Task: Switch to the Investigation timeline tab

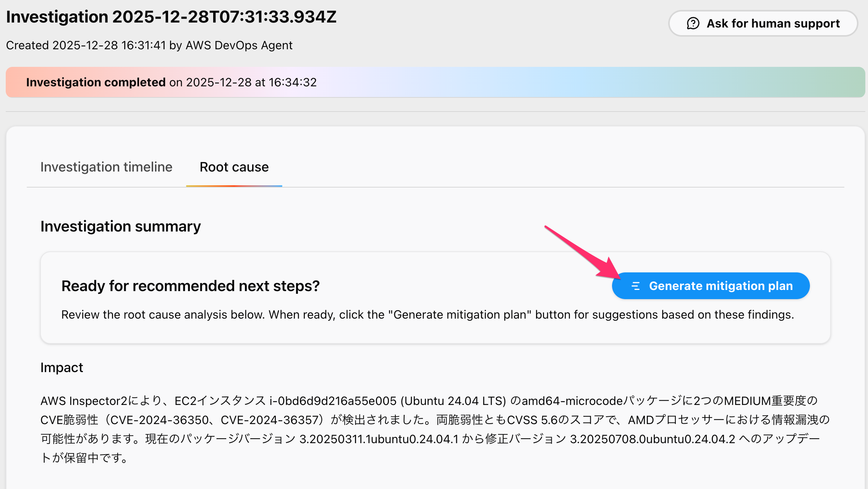Action: point(106,167)
